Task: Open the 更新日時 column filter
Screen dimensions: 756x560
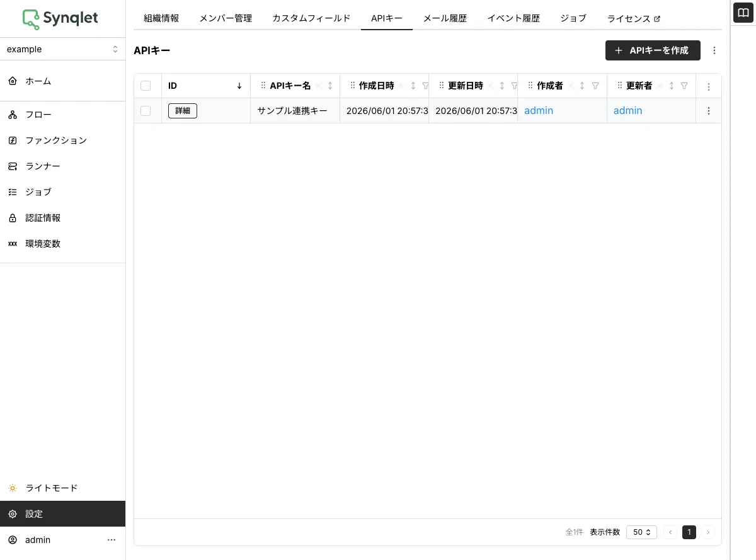Action: click(514, 86)
